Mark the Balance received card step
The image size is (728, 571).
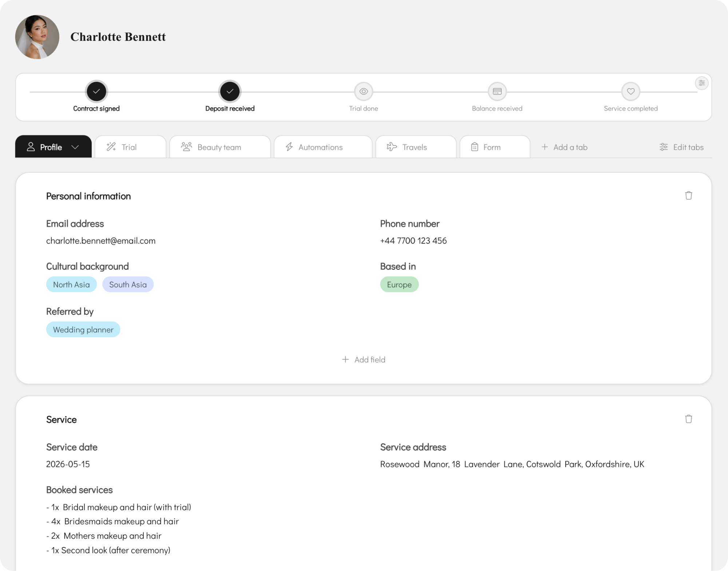pyautogui.click(x=497, y=91)
